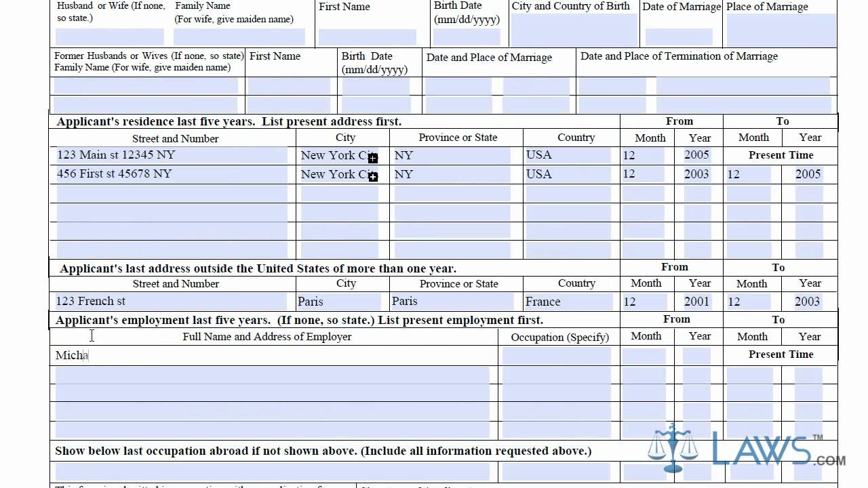Click the Husband or Wife Family Name field
The image size is (868, 488).
(x=239, y=37)
